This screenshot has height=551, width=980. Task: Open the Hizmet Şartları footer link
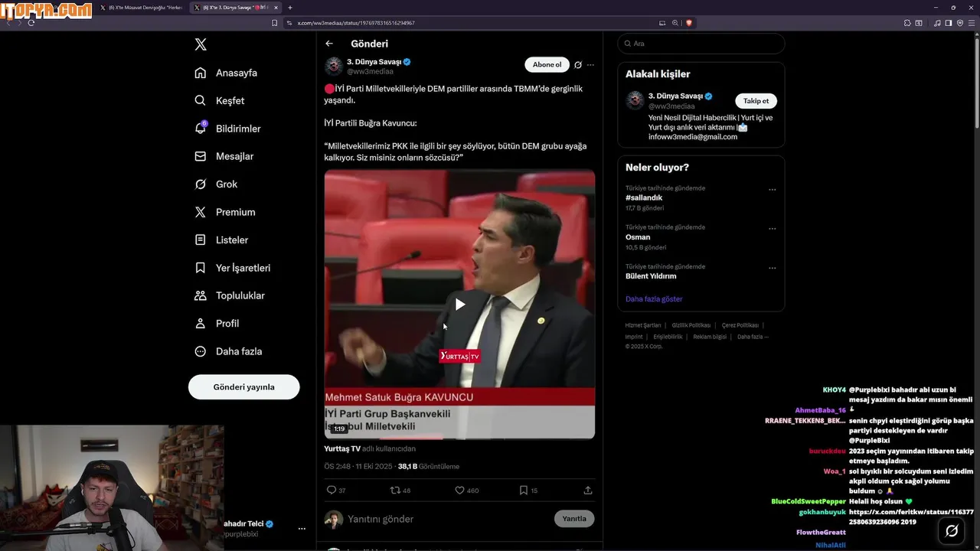point(643,325)
